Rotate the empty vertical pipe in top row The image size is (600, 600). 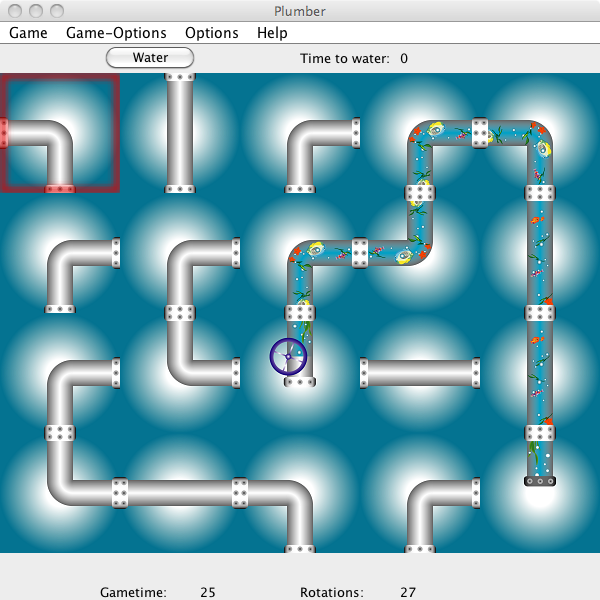click(x=180, y=133)
